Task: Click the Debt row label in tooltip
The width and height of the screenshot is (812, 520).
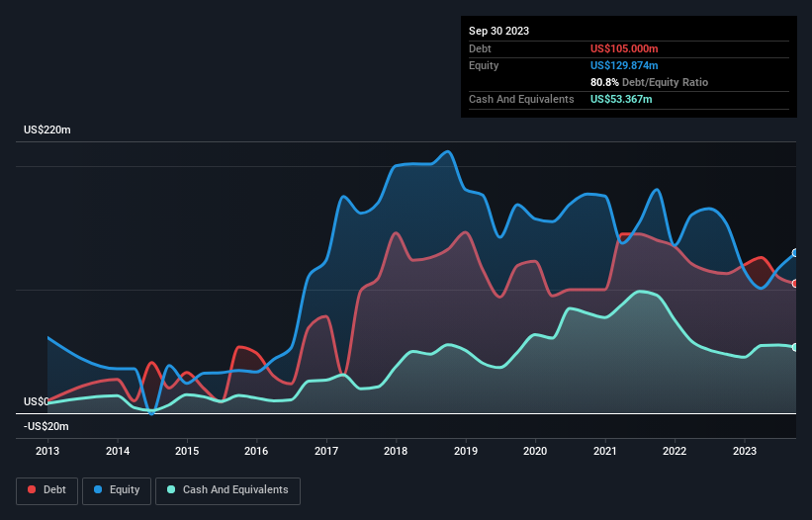Action: tap(480, 48)
